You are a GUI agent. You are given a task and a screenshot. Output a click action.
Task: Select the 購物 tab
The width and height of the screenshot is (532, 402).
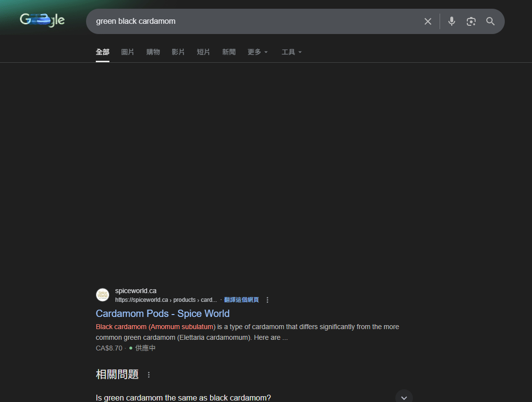[153, 52]
